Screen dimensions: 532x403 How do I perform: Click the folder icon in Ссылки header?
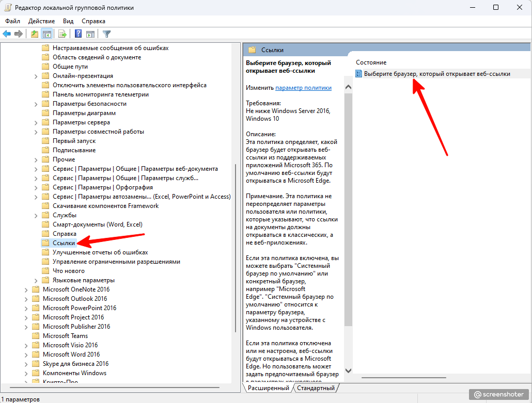click(x=252, y=50)
